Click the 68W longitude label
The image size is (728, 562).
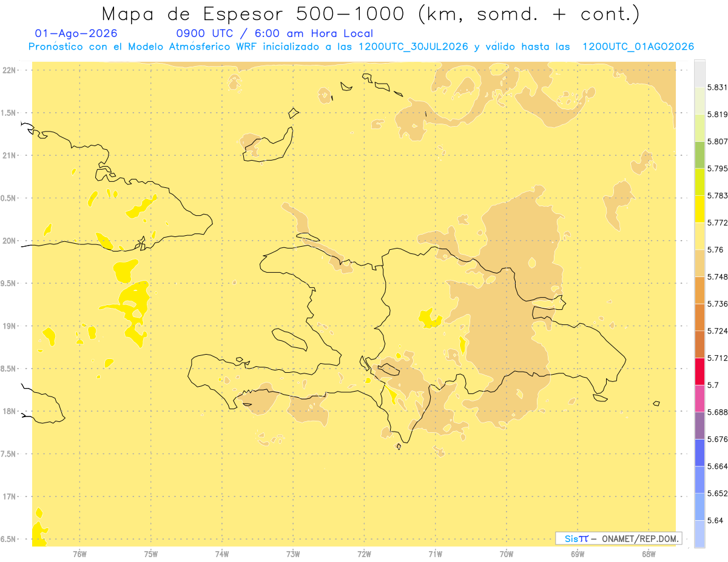(x=649, y=554)
